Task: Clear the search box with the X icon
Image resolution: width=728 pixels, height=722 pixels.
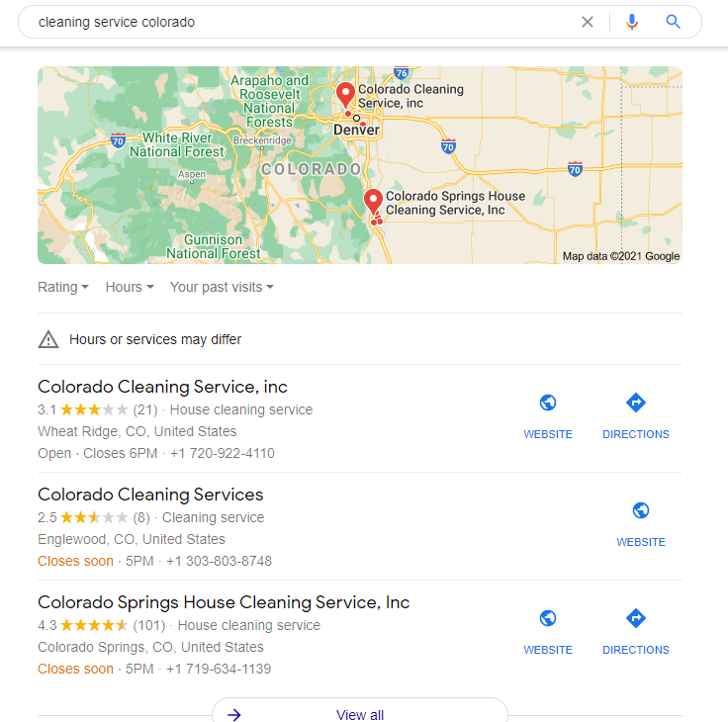Action: click(588, 22)
